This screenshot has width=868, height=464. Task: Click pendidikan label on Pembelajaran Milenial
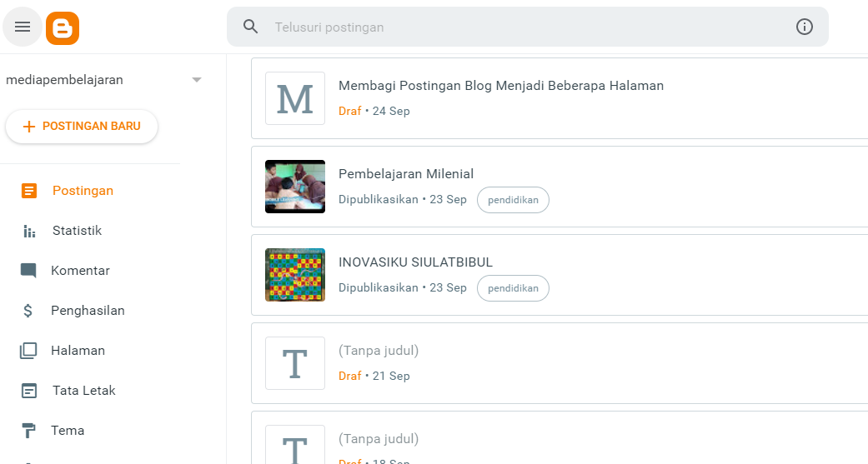click(x=513, y=200)
